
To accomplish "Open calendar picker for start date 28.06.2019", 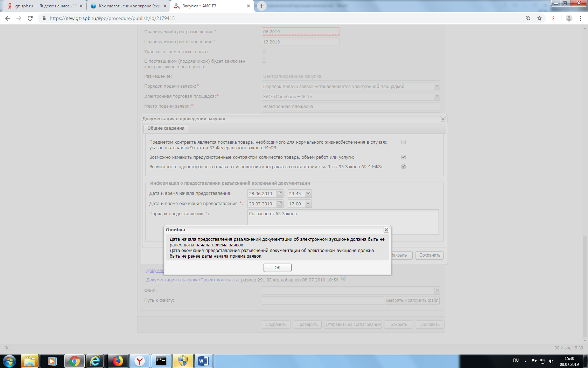I will coord(280,193).
